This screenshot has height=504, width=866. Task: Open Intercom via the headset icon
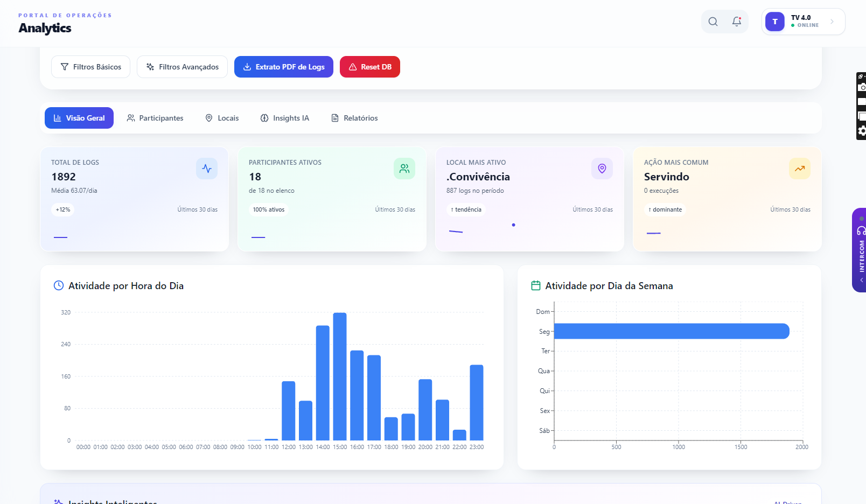tap(861, 230)
